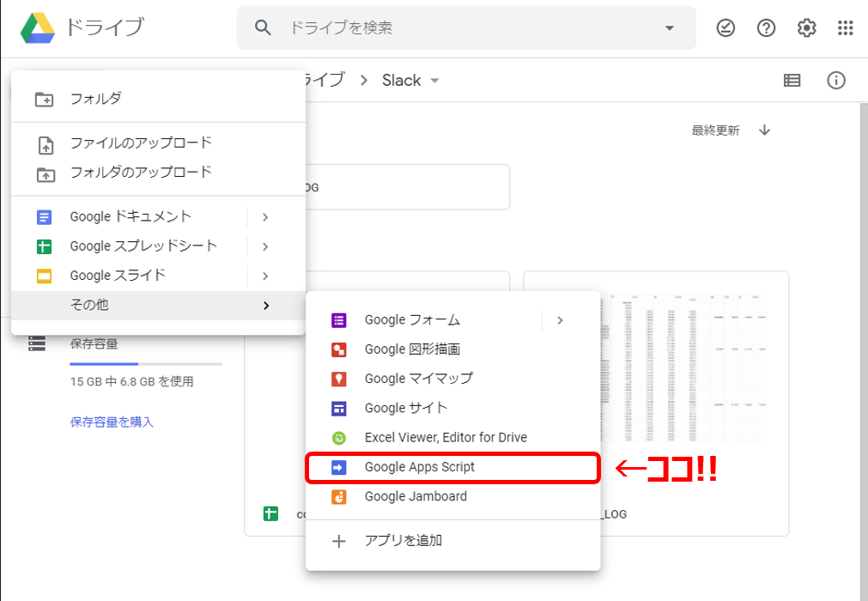Screen dimensions: 868x601
Task: Open the settings gear icon
Action: tap(806, 27)
